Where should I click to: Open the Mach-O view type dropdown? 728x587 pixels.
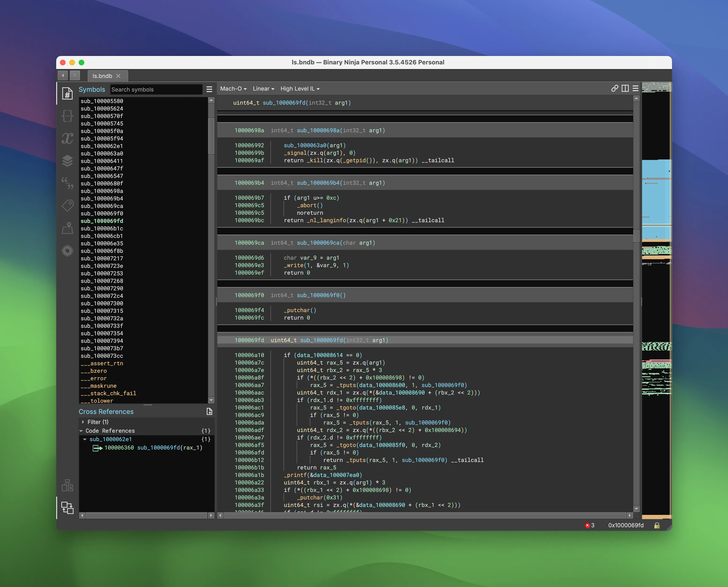pyautogui.click(x=233, y=89)
